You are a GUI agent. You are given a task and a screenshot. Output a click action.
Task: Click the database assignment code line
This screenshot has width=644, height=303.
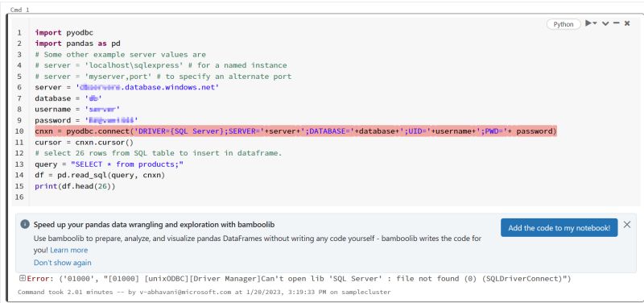(x=68, y=98)
